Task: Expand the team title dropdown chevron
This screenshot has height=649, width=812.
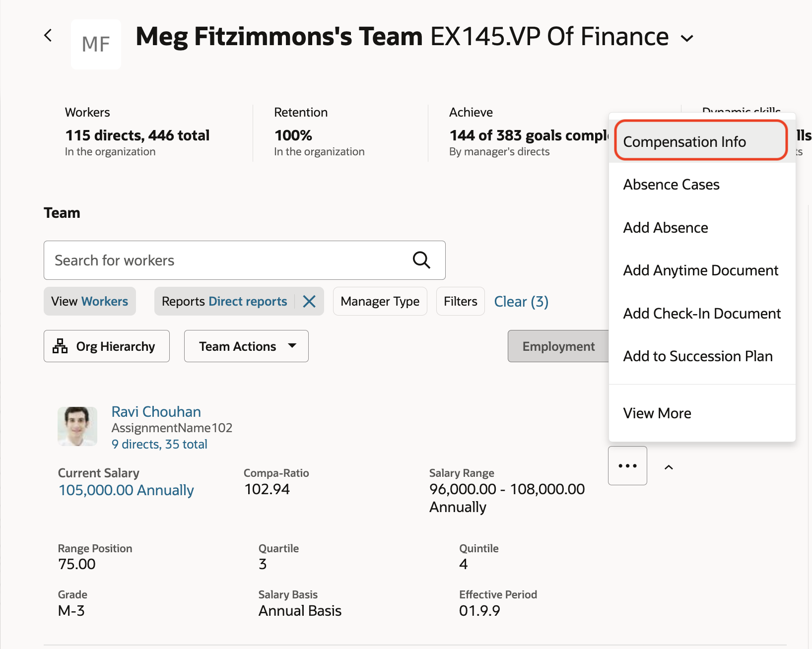Action: pyautogui.click(x=687, y=38)
